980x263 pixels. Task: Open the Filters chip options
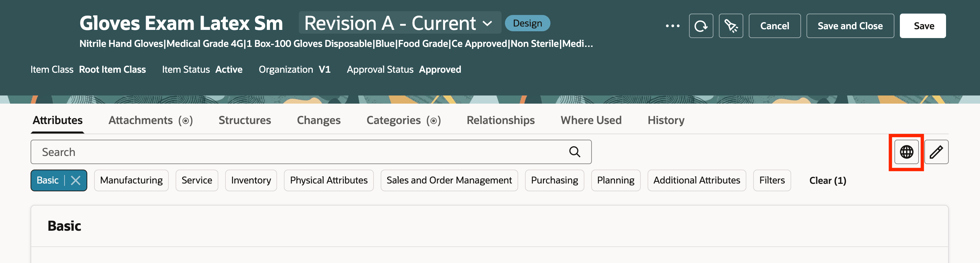click(772, 180)
